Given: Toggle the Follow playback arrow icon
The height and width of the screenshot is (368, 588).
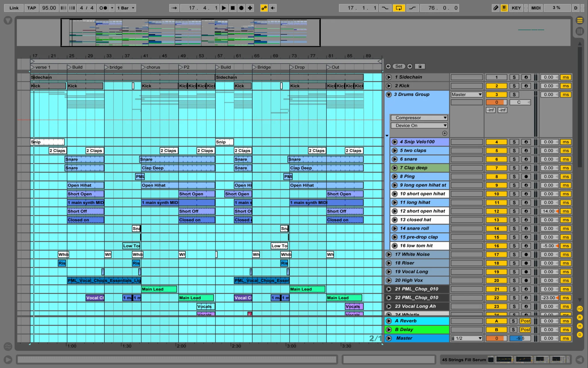Looking at the screenshot, I should click(x=174, y=8).
